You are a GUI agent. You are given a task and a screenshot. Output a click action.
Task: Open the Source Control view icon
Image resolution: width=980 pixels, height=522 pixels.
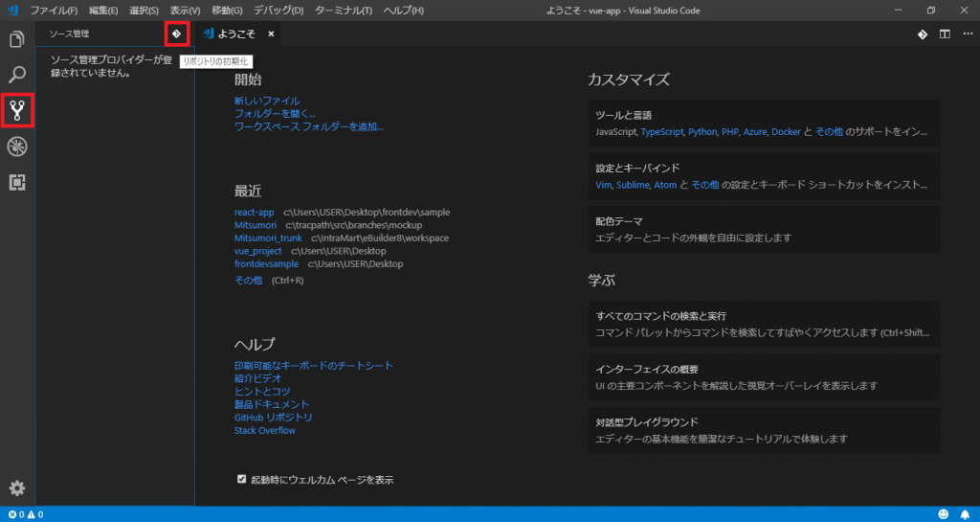pos(17,111)
